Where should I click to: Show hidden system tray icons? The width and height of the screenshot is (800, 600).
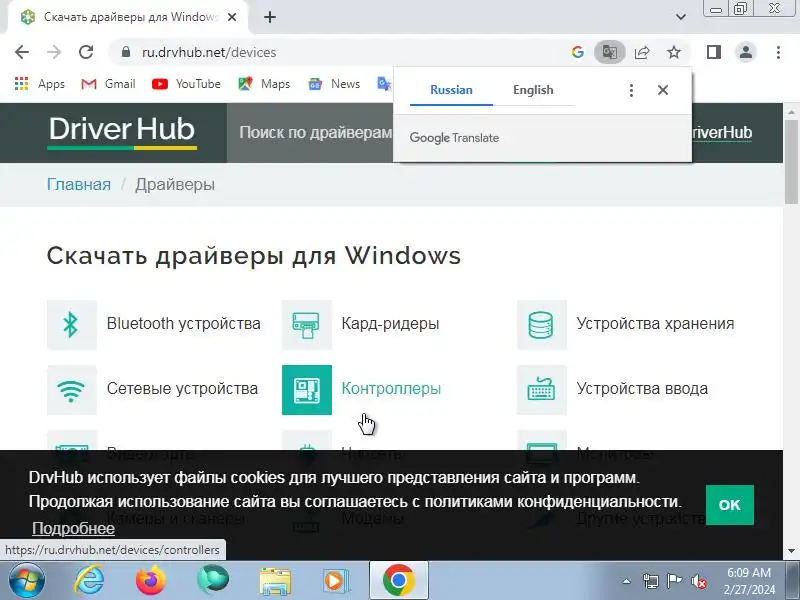[x=627, y=581]
